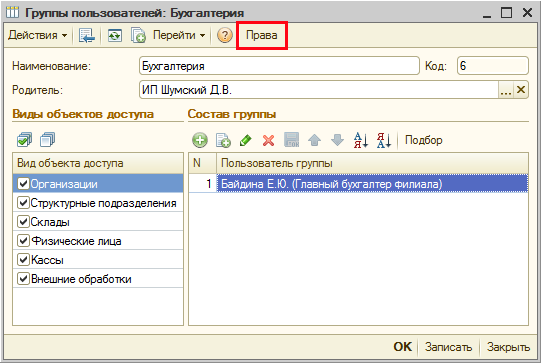Open the help question mark icon
541x363 pixels.
tap(225, 35)
